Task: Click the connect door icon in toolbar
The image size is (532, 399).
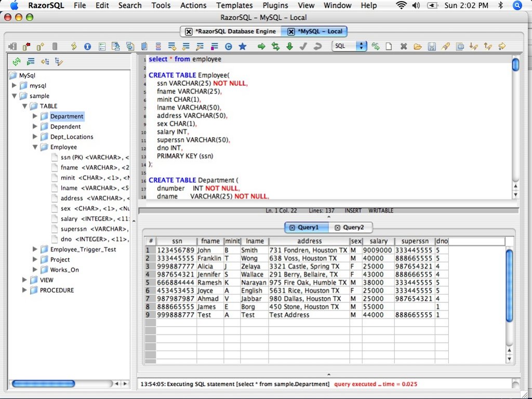Action: 12,46
